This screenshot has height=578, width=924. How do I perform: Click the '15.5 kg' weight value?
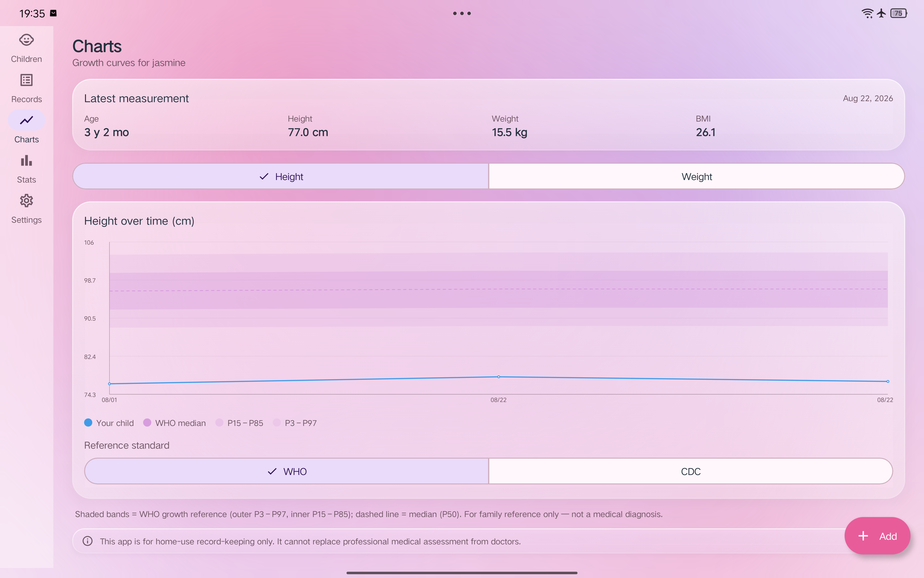pos(509,132)
